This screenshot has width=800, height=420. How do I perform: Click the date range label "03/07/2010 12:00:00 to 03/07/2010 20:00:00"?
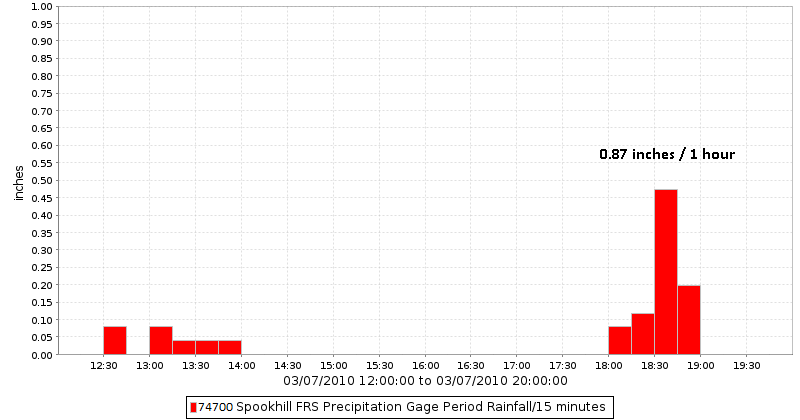point(426,381)
